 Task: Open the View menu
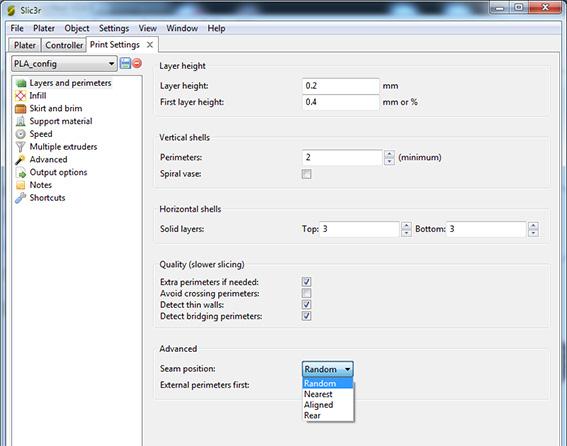point(148,28)
